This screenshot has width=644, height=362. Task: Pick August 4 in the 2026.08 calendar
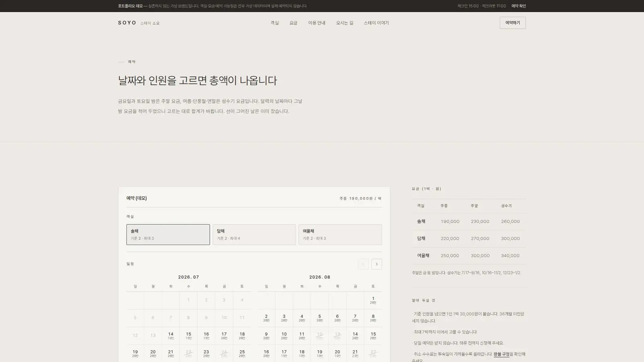[x=302, y=318]
